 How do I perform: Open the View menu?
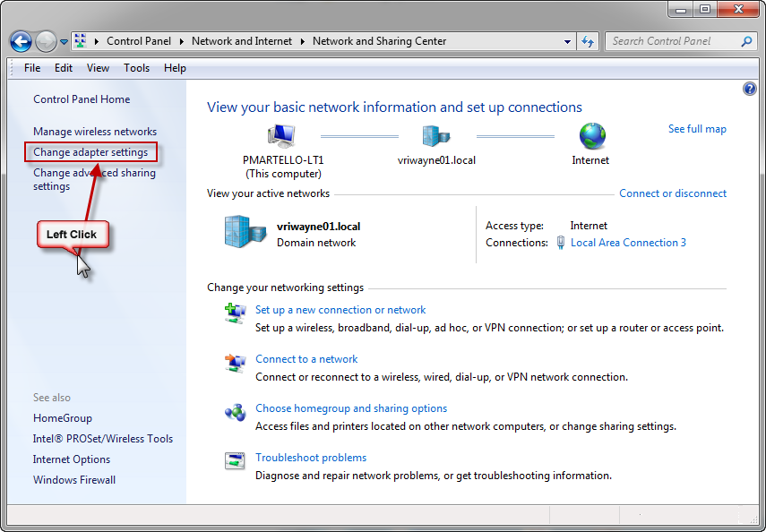(98, 68)
